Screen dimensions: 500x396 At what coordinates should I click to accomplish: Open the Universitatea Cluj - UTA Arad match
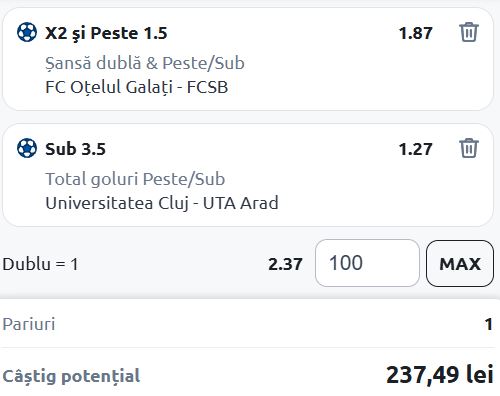(162, 203)
